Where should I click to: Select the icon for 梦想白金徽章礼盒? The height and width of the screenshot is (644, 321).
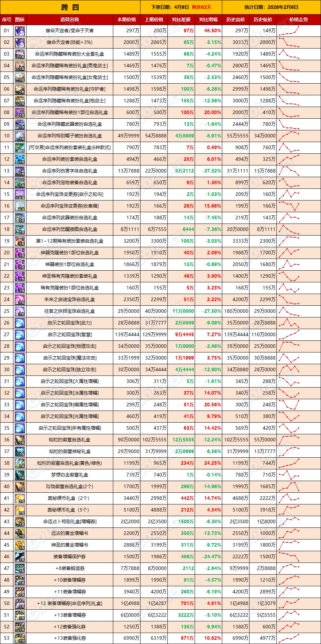20,475
